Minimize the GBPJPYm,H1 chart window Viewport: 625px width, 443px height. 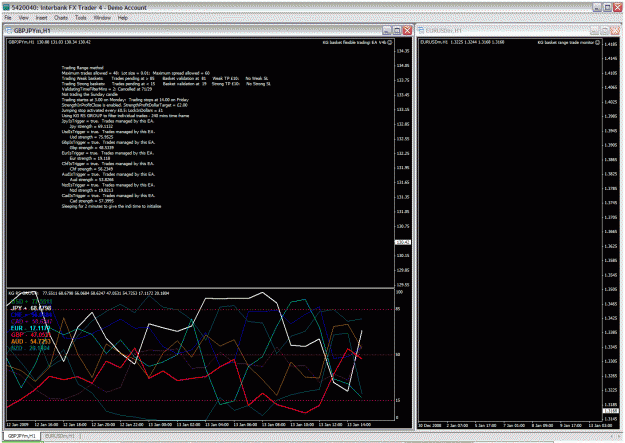[387, 30]
